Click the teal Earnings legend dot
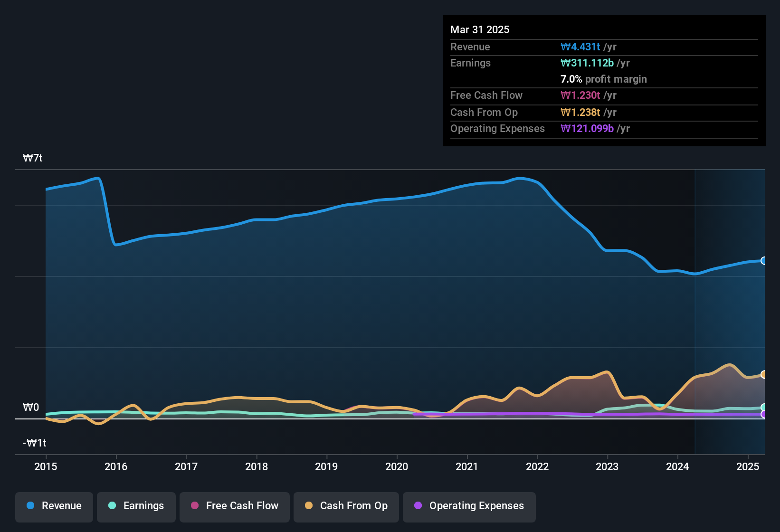This screenshot has height=532, width=780. (x=112, y=506)
